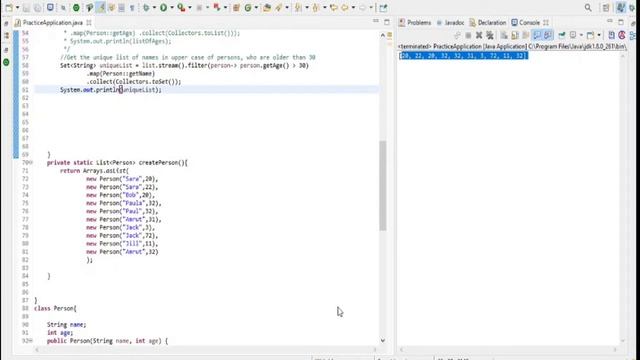Click the 'String name;' field line
Image resolution: width=640 pixels, height=360 pixels.
67,325
